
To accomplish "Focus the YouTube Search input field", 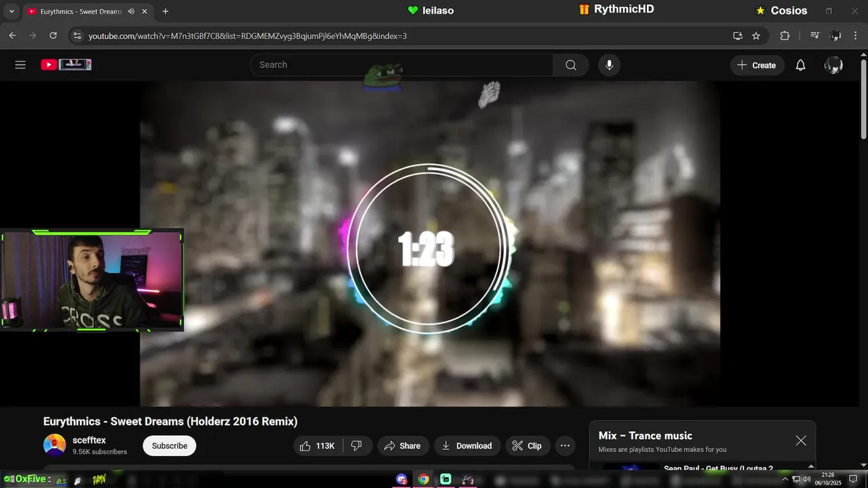I will (x=401, y=65).
